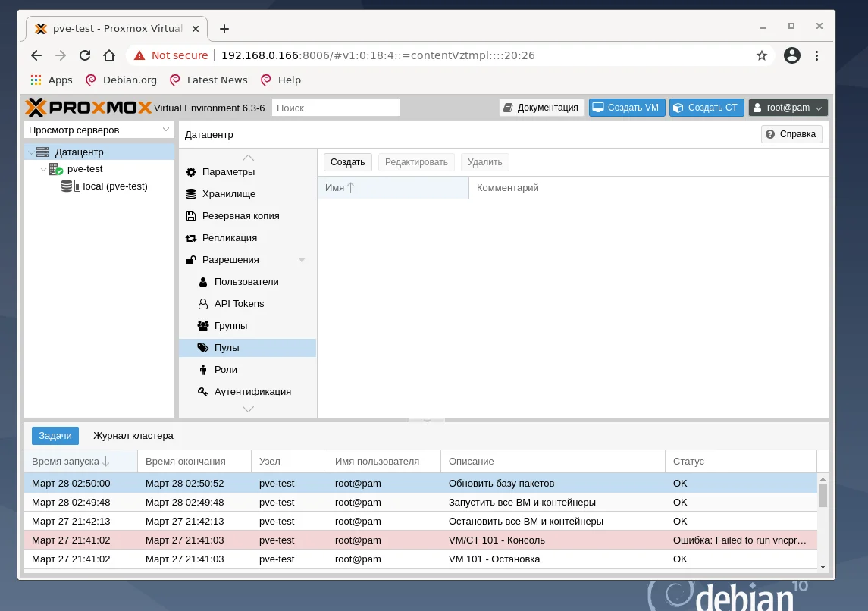
Task: Open Резервная копия backup section
Action: [x=240, y=215]
